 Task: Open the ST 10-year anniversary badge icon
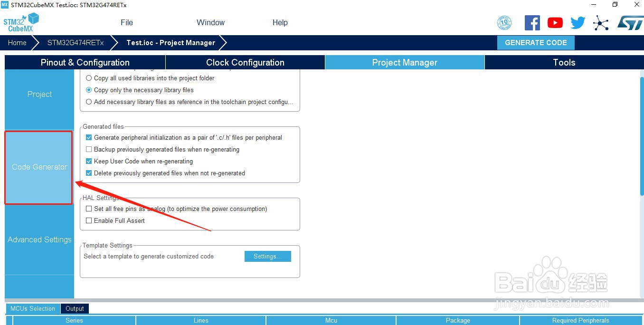coord(504,23)
